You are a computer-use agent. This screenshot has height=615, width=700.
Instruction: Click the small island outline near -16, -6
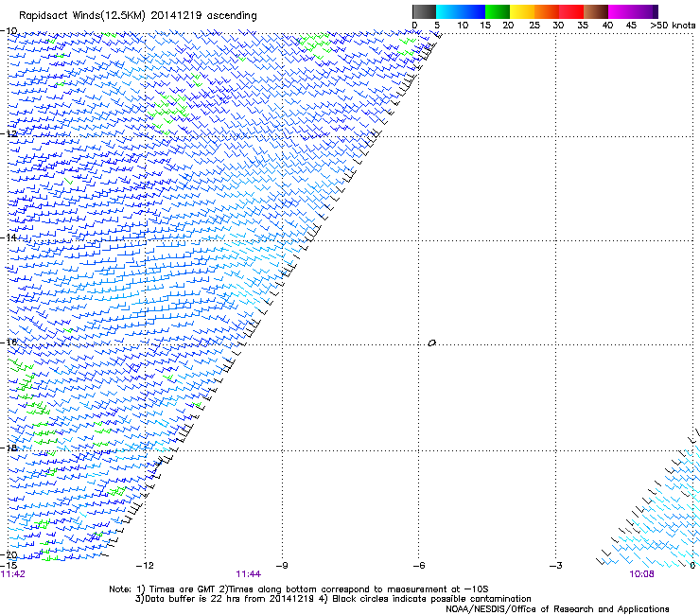pyautogui.click(x=431, y=343)
